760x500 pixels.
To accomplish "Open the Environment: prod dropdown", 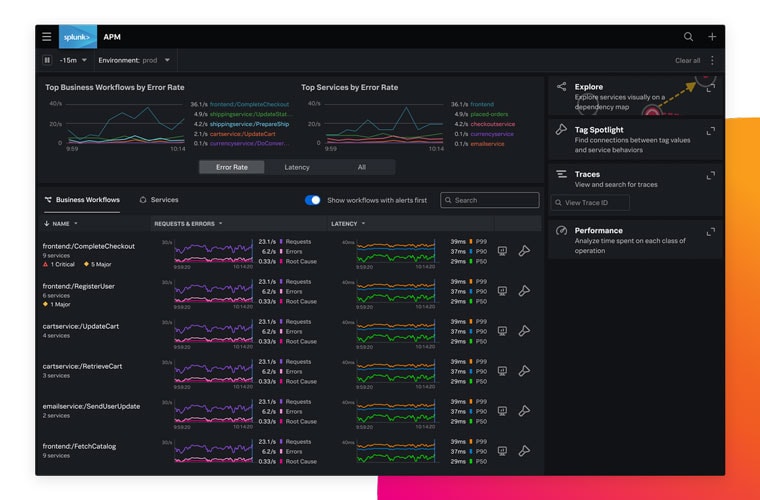I will tap(134, 60).
